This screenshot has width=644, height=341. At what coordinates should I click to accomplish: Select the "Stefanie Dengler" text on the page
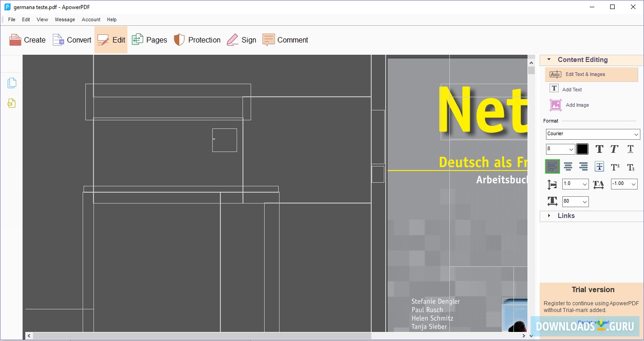pos(436,301)
